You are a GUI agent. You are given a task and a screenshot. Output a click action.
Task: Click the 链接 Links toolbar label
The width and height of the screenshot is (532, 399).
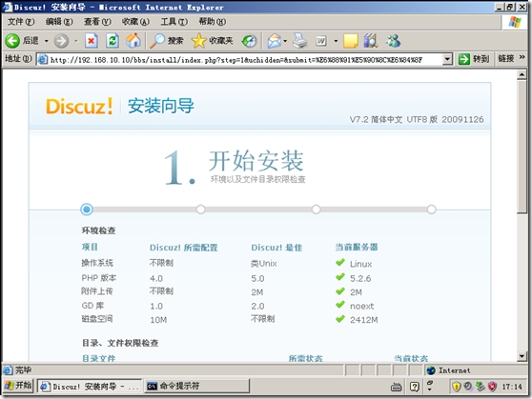point(506,59)
